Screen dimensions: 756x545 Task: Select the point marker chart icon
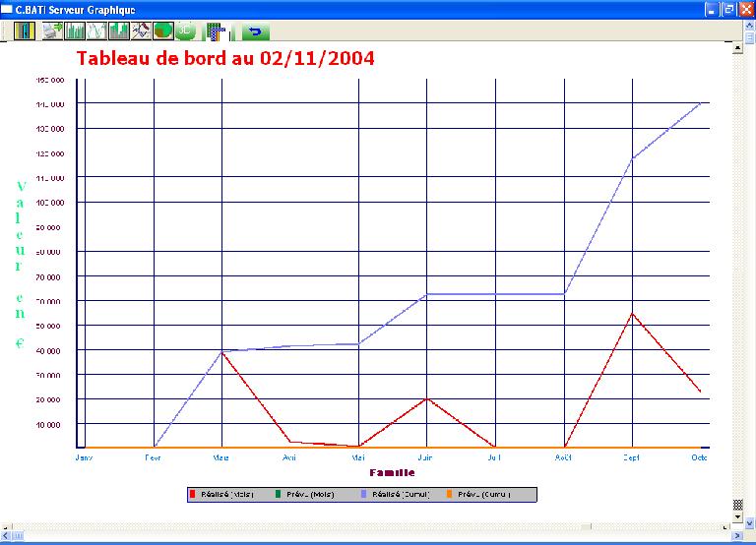[141, 30]
